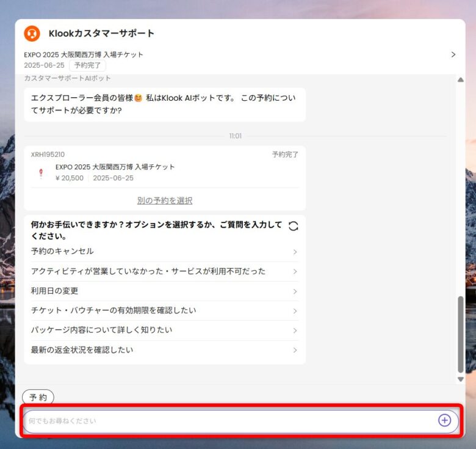Open booking details with header chevron arrow

tap(453, 54)
